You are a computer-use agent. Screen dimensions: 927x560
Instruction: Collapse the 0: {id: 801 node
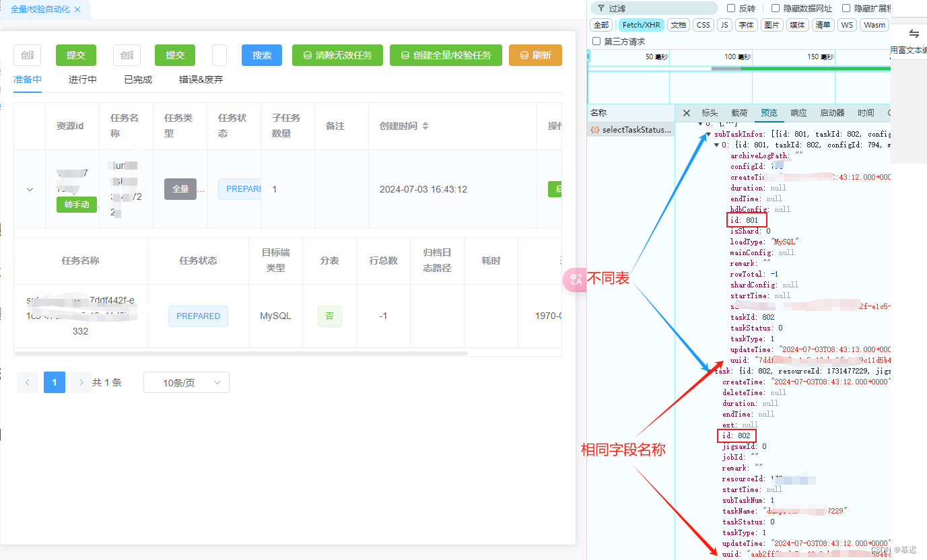[x=716, y=145]
